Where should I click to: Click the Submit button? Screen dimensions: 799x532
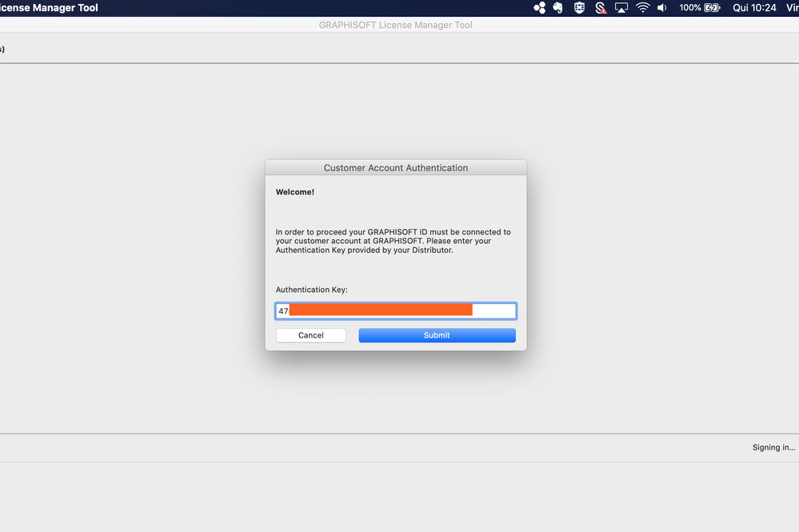[x=437, y=335]
